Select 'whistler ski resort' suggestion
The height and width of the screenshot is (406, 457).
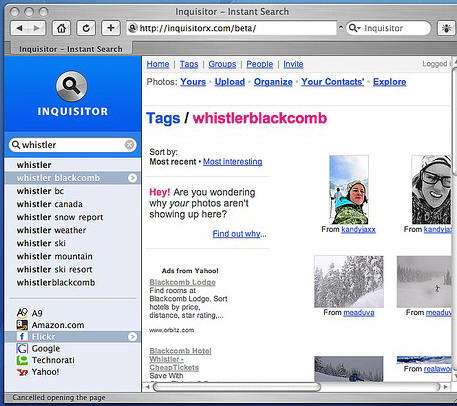click(72, 269)
